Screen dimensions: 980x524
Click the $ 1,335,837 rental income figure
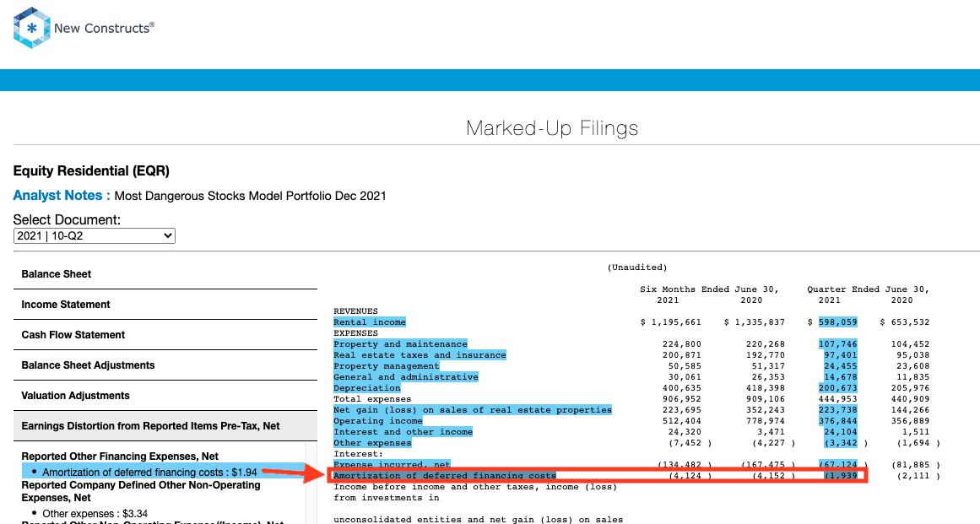click(x=755, y=322)
